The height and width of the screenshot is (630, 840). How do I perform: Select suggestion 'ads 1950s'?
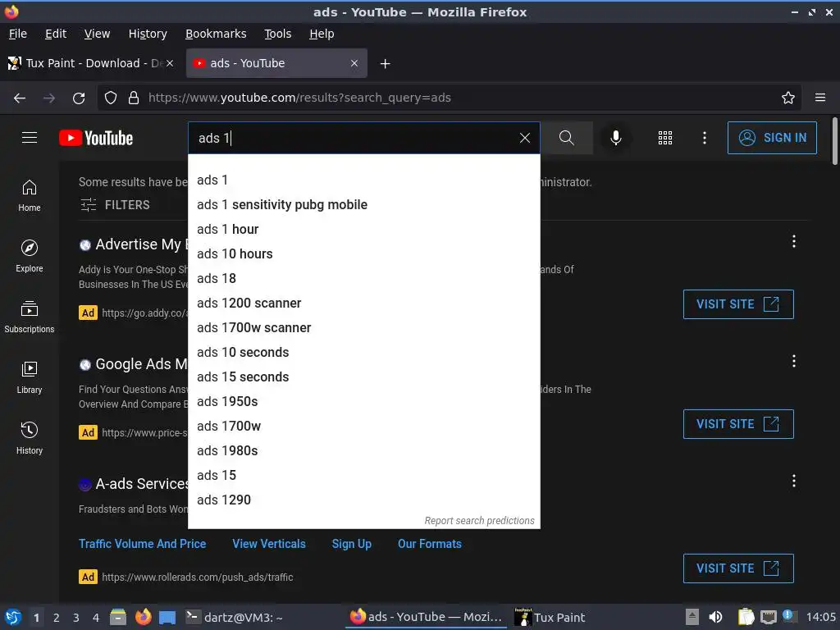[x=363, y=402]
